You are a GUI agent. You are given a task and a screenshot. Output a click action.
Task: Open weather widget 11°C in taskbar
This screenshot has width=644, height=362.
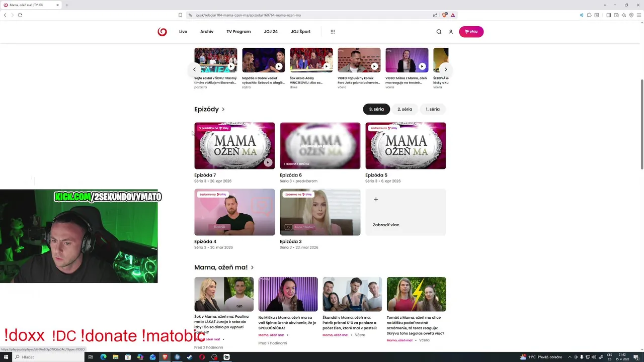541,357
